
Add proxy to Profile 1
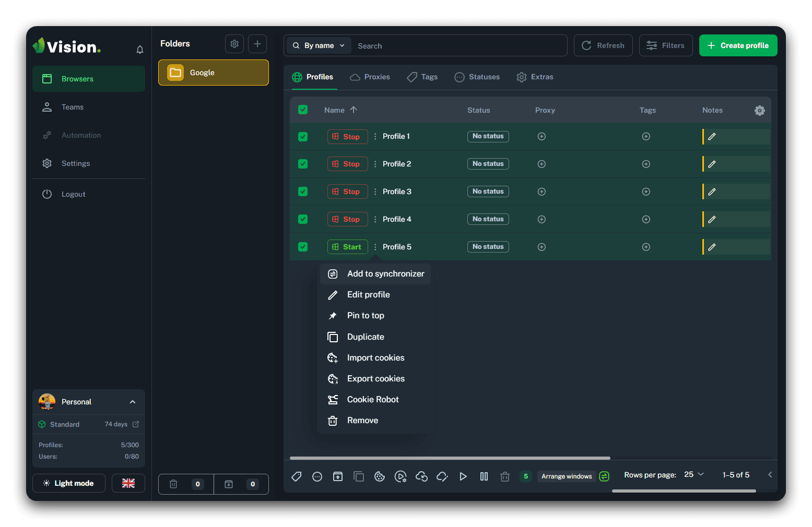coord(542,137)
